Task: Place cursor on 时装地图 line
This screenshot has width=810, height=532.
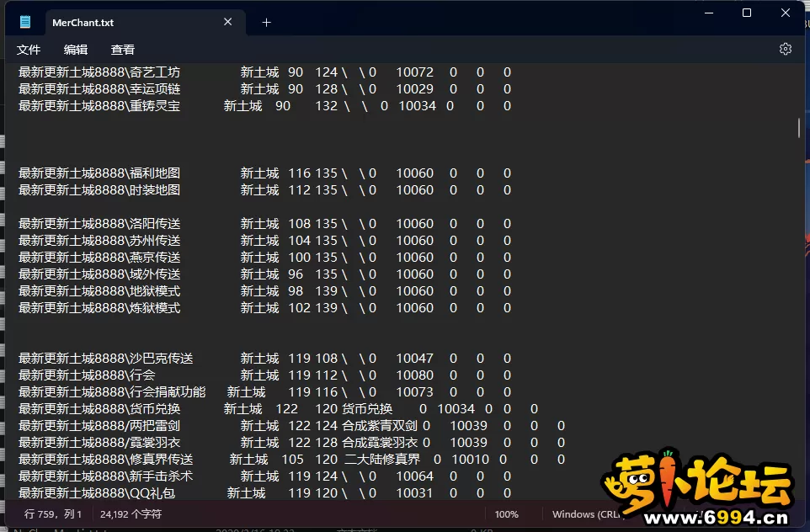Action: pos(265,190)
